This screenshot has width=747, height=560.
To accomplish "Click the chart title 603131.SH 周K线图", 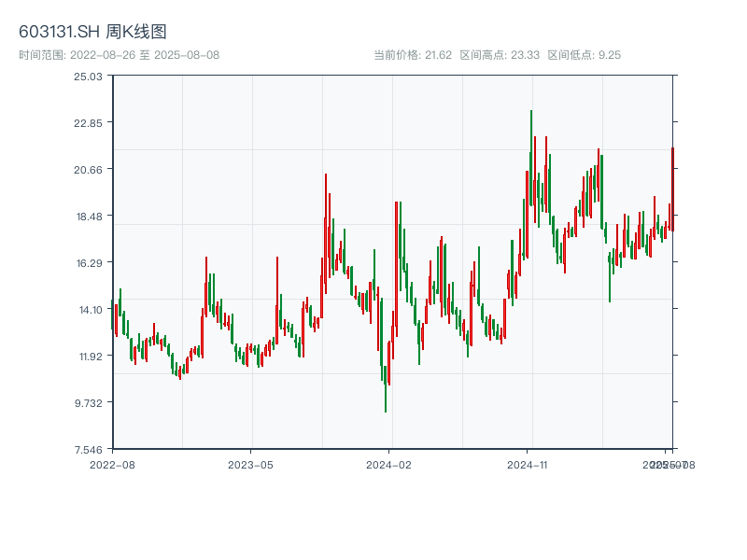I will pos(92,32).
